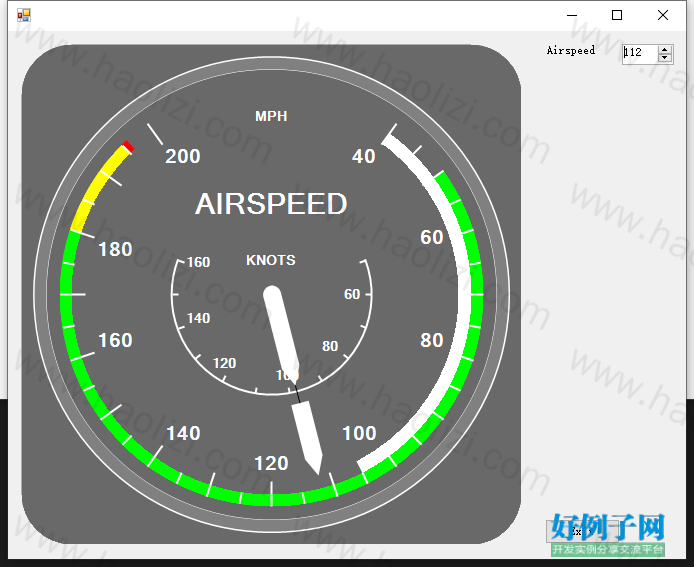Close the airspeed gauge window

coord(663,15)
